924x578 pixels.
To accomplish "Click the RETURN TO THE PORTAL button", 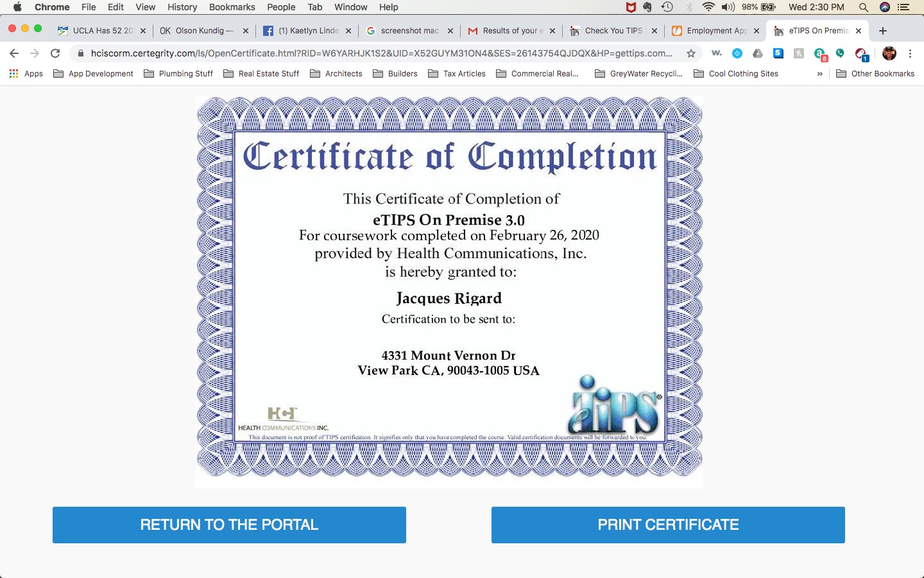I will (x=229, y=525).
